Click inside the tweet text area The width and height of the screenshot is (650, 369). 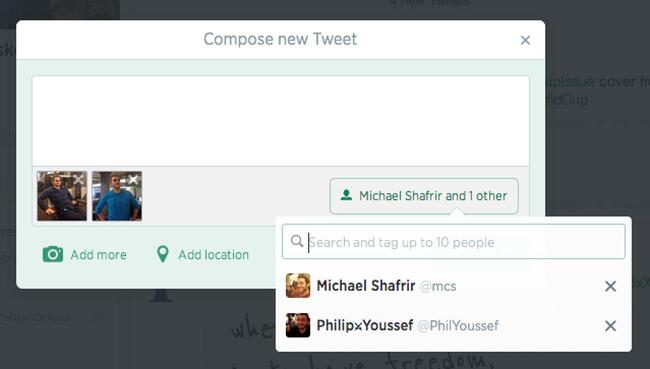(281, 121)
